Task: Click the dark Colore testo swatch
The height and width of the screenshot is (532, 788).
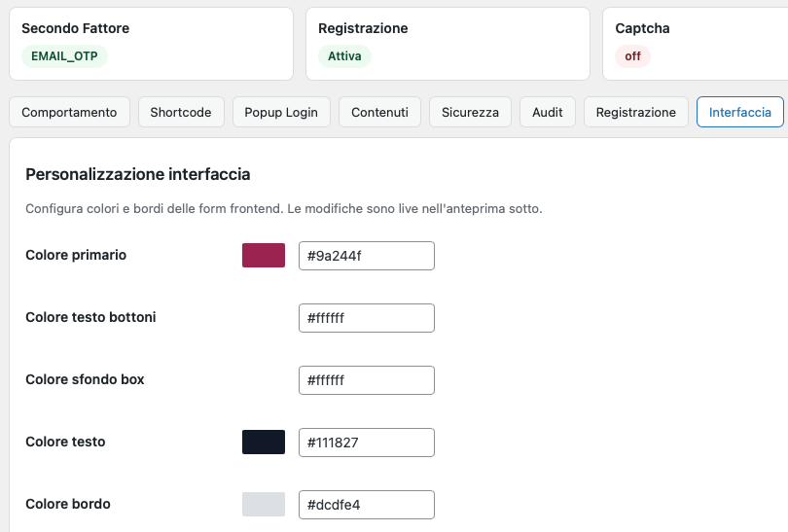Action: (x=264, y=442)
